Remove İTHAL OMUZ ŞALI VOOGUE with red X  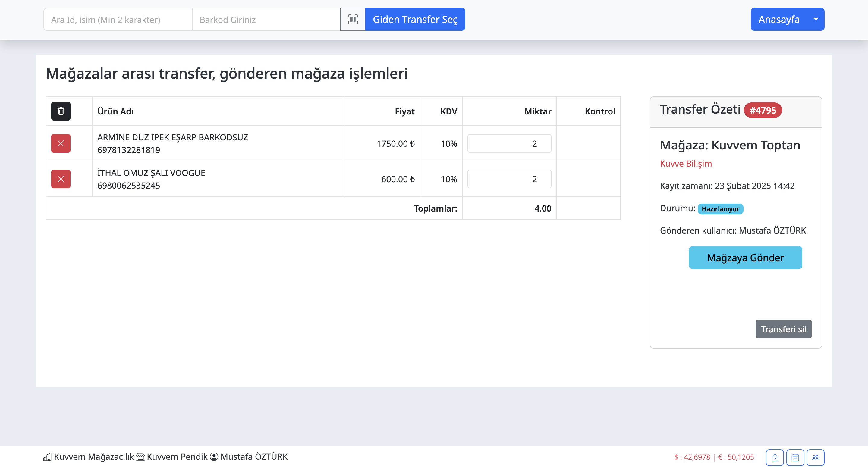point(61,179)
